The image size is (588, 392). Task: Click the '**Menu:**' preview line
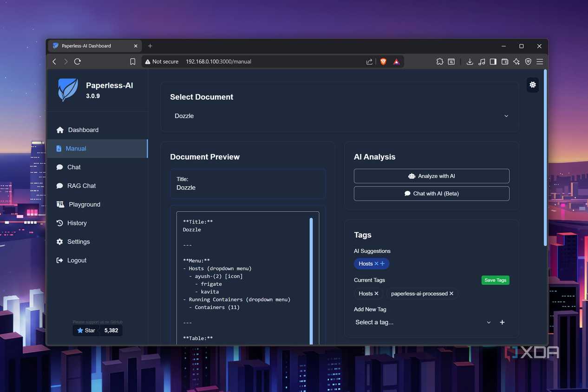[x=196, y=261]
